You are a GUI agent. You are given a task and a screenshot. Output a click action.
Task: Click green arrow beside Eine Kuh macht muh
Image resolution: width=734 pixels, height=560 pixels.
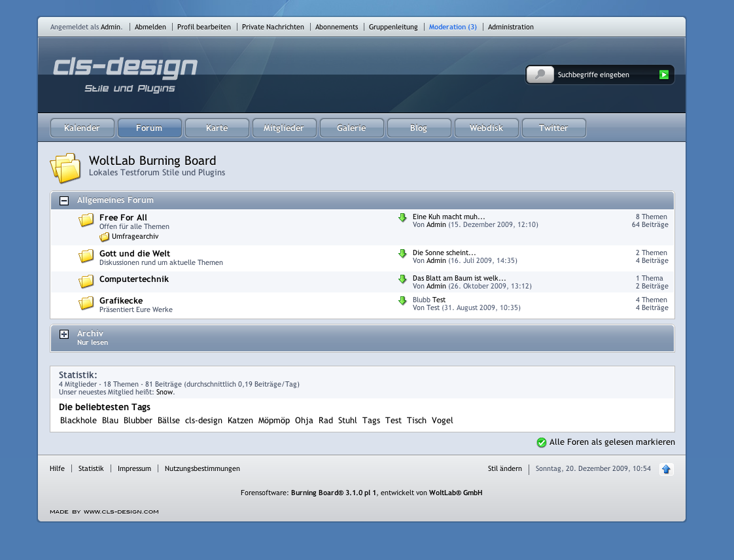coord(402,218)
